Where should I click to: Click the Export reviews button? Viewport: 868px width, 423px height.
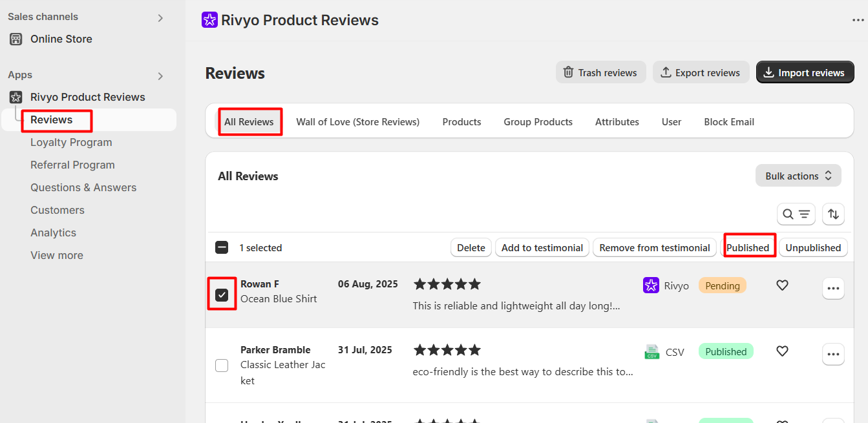click(701, 72)
